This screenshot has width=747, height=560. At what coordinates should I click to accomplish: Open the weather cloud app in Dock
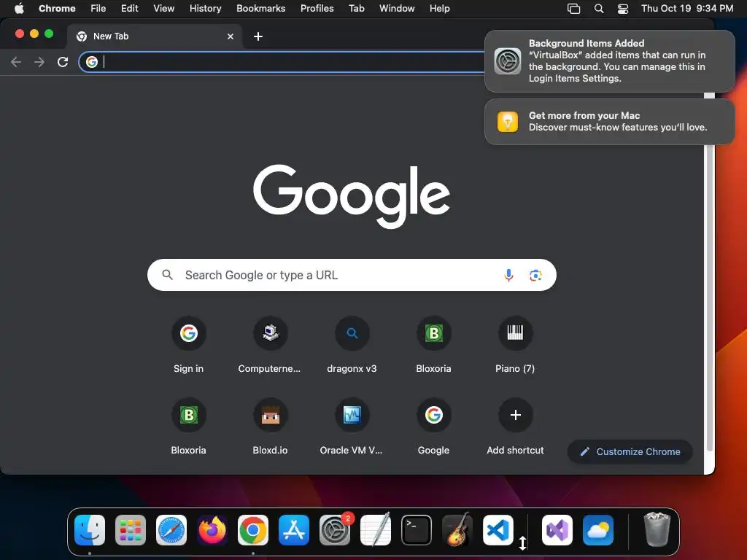pos(598,530)
